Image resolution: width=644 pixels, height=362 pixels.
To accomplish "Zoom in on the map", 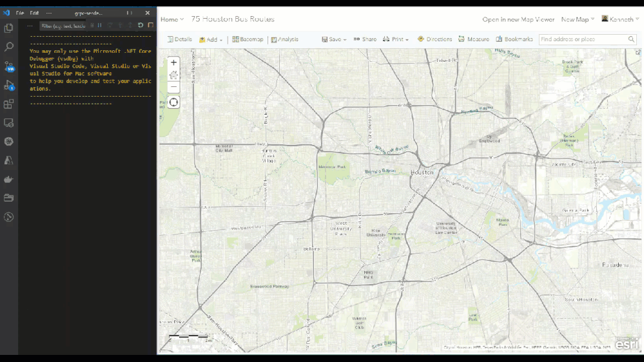I will (x=173, y=62).
